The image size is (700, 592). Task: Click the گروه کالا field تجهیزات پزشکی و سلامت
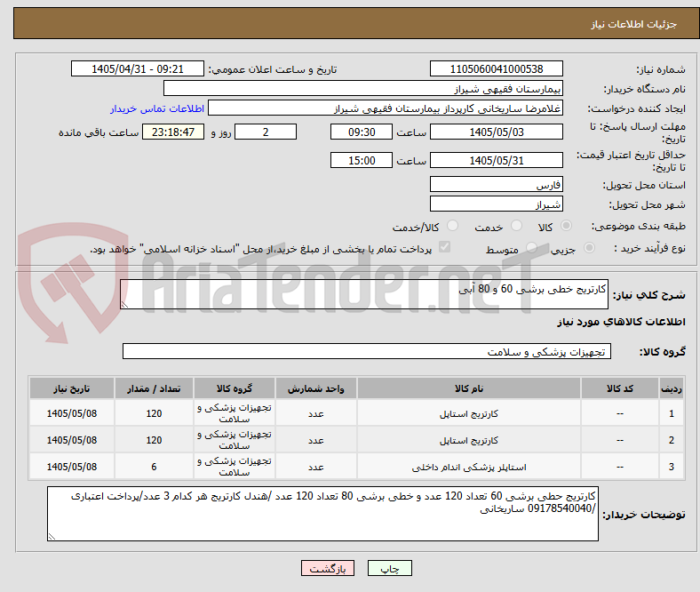(x=367, y=351)
